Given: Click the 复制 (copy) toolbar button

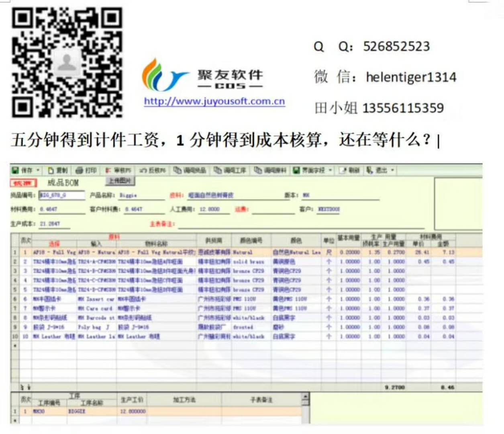Looking at the screenshot, I should point(58,170).
